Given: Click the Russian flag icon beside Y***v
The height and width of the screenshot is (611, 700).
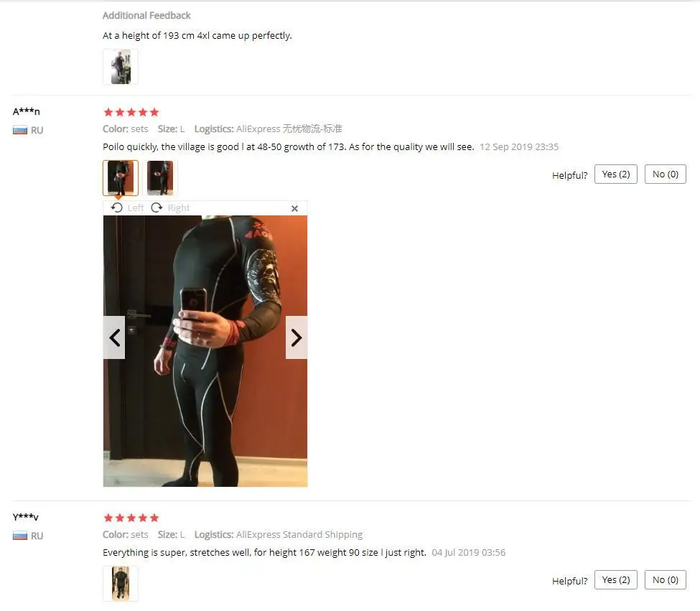Looking at the screenshot, I should pyautogui.click(x=20, y=536).
